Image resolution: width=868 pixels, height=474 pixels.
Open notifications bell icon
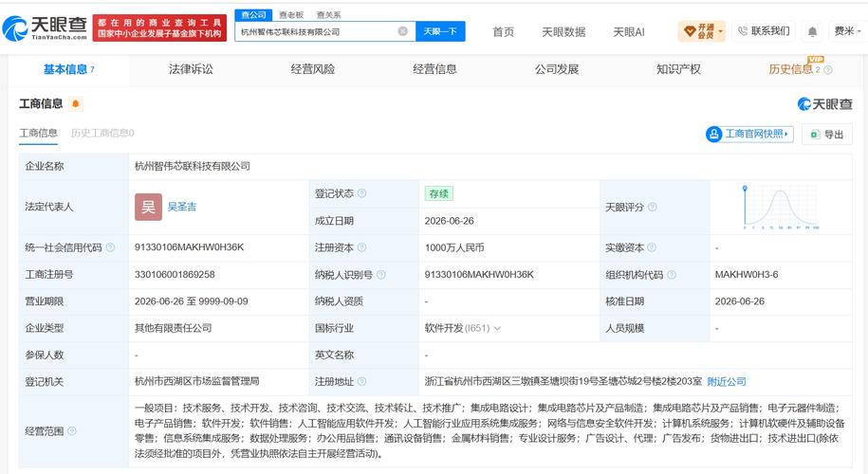tap(812, 32)
